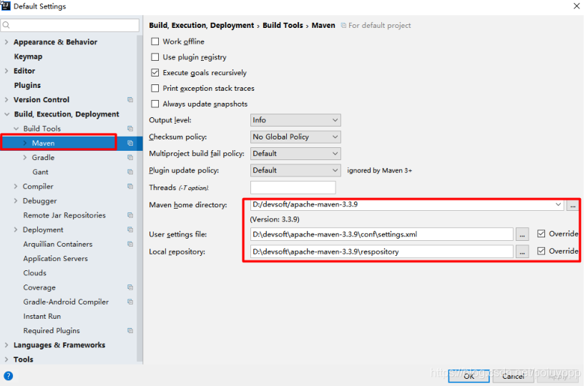The width and height of the screenshot is (588, 386).
Task: Click project-level icon beside Coverage row
Action: tap(130, 287)
